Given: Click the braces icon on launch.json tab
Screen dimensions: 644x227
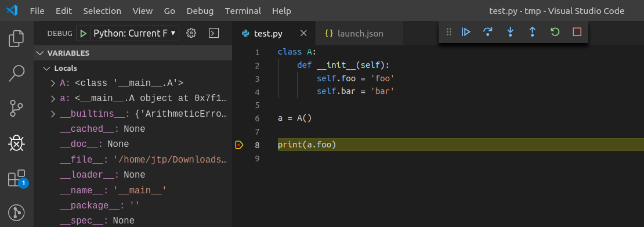Looking at the screenshot, I should tap(328, 33).
